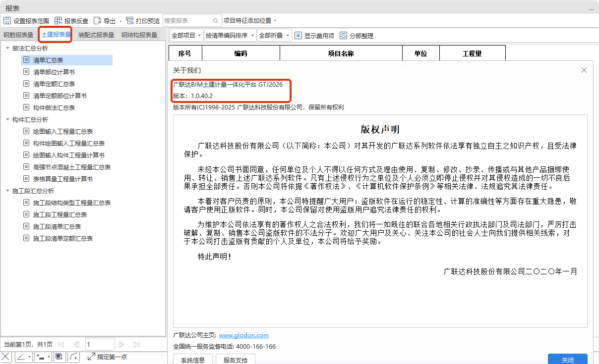Run the 报表反查 report reverse lookup

click(x=71, y=21)
